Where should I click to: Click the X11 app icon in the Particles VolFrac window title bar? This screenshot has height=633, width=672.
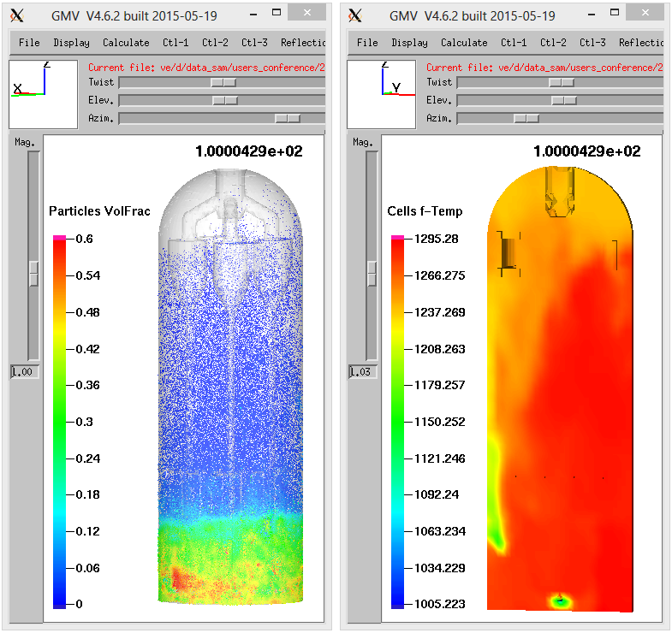click(18, 15)
